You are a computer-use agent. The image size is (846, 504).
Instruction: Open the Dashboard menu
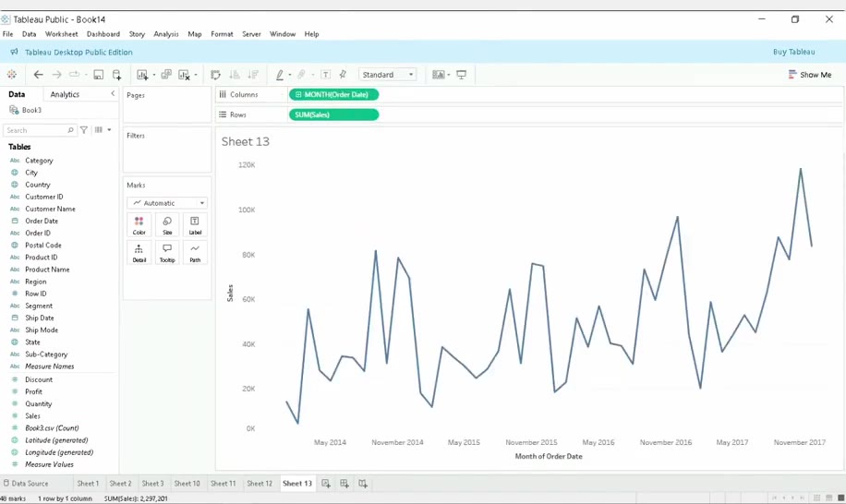click(103, 34)
